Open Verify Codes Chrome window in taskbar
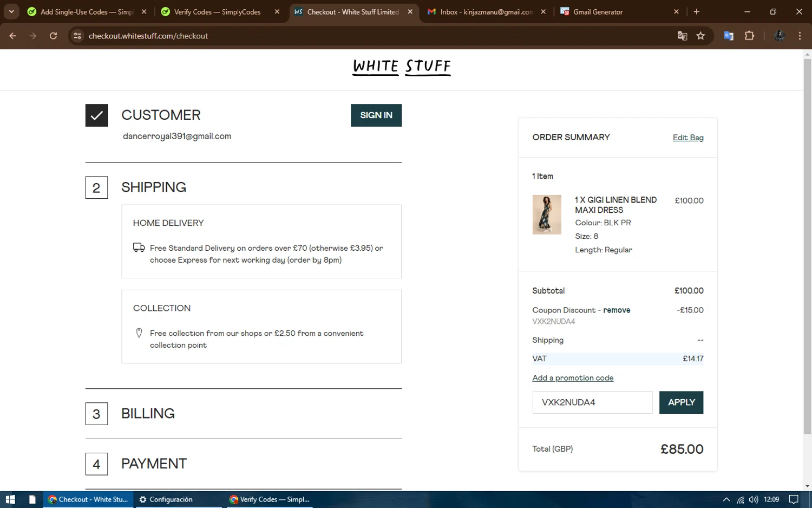The width and height of the screenshot is (812, 508). pos(269,499)
